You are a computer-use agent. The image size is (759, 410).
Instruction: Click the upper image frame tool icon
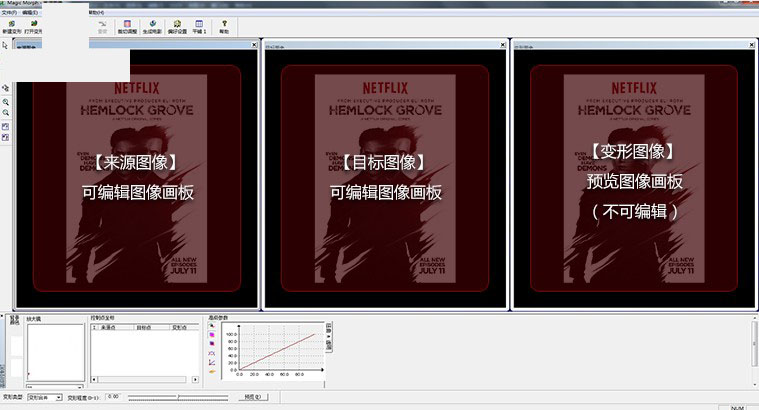5,126
